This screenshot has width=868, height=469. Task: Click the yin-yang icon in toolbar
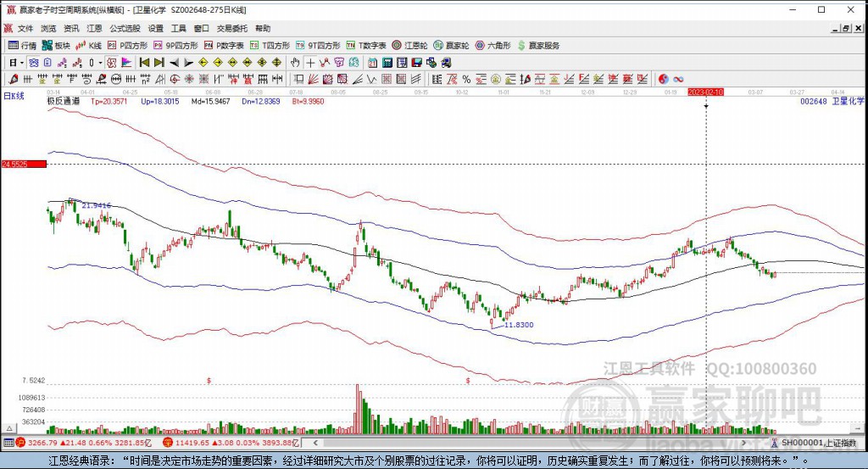tap(663, 79)
